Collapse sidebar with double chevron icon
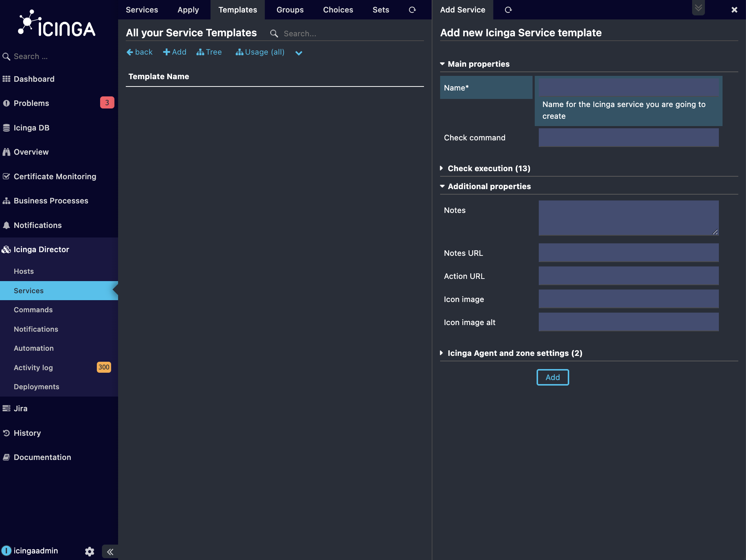The image size is (746, 560). pyautogui.click(x=110, y=552)
